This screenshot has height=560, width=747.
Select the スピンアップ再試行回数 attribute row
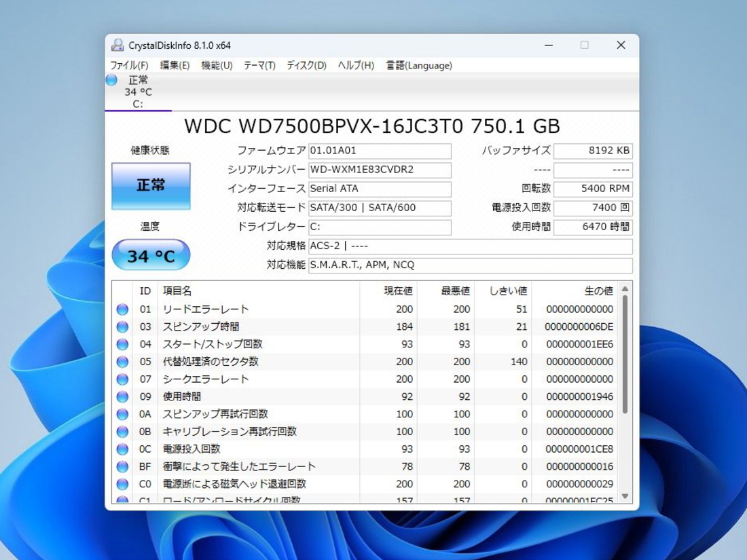(365, 414)
